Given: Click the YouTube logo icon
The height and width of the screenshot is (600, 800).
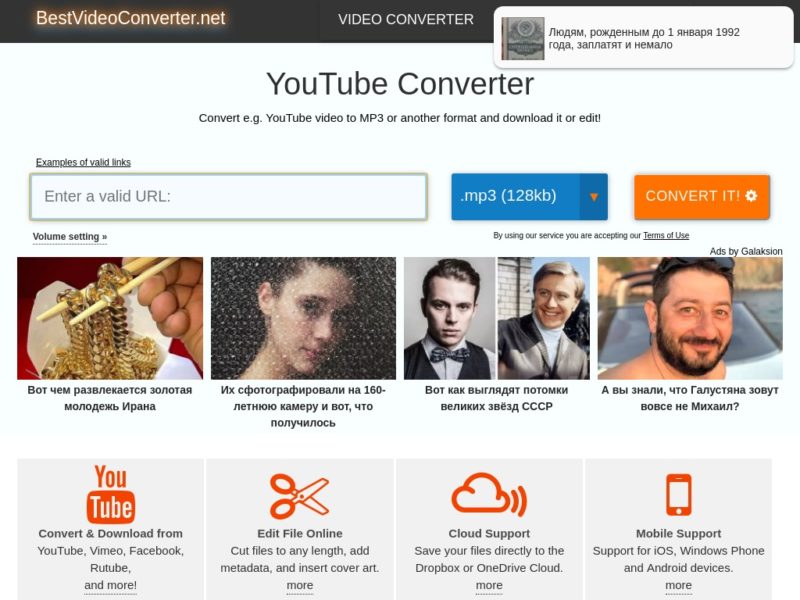Looking at the screenshot, I should [x=111, y=494].
